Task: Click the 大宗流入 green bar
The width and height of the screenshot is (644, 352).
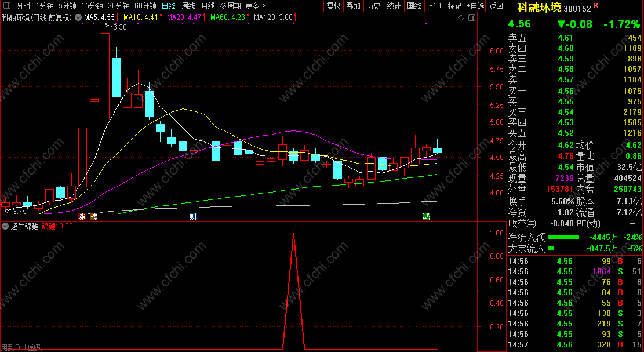Action: (551, 248)
